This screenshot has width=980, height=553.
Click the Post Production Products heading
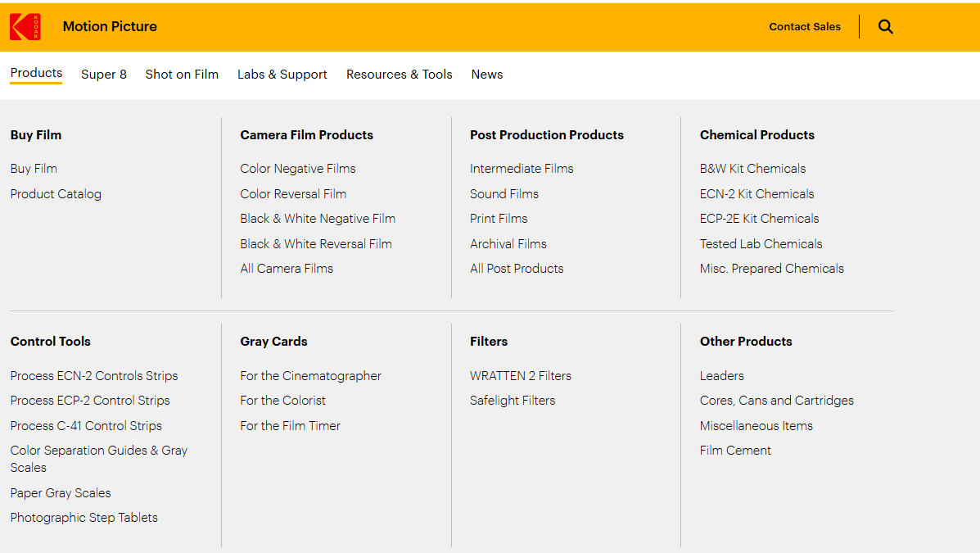(x=547, y=135)
